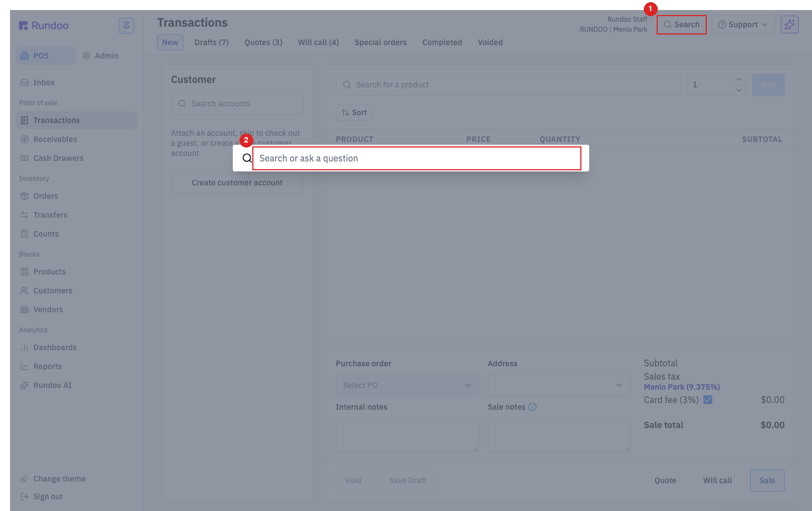Click the Products grid icon
This screenshot has height=511, width=812.
(25, 272)
